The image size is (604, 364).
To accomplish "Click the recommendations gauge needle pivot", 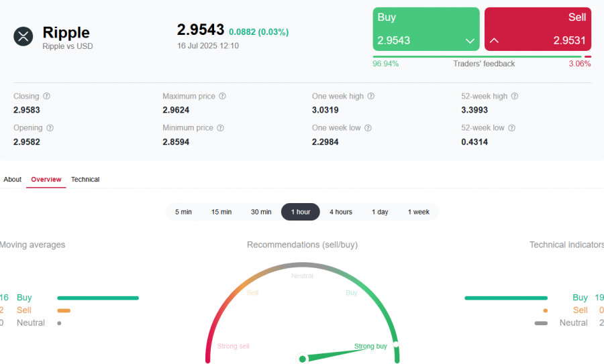I will tap(303, 359).
